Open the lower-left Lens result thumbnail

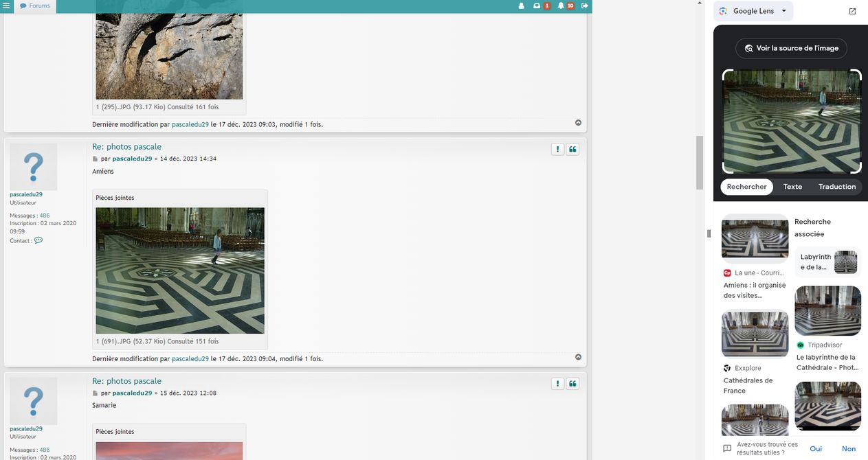click(755, 419)
